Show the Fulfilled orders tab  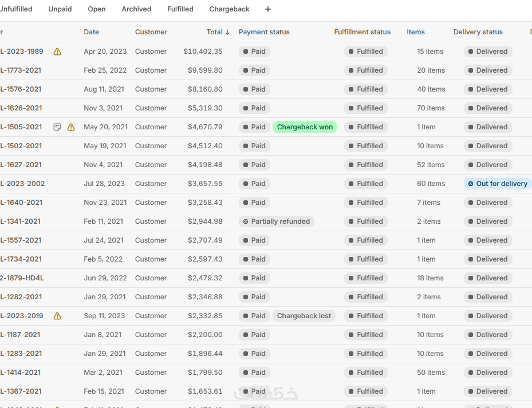[x=180, y=9]
